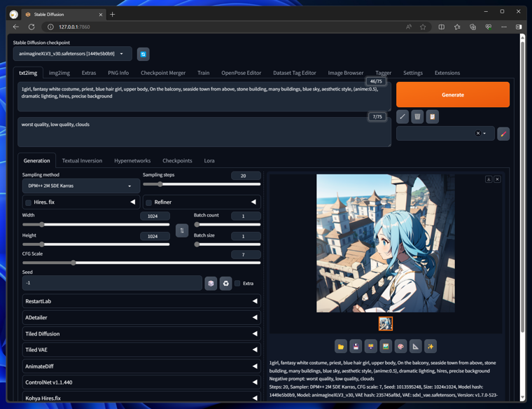
Task: Send image to inpaint palette icon
Action: [400, 347]
